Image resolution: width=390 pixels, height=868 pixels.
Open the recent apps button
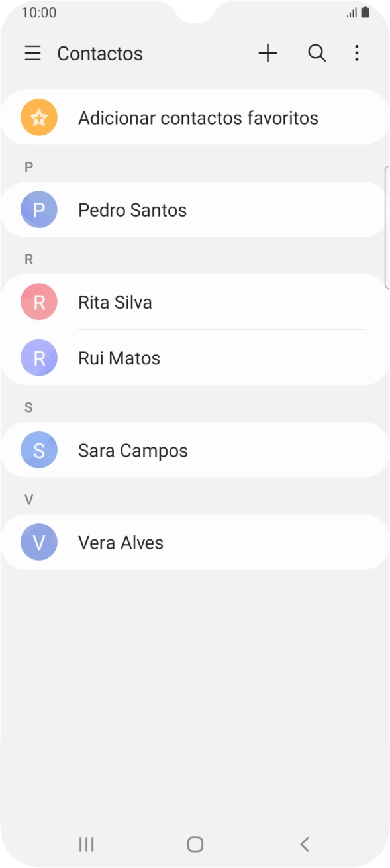click(86, 844)
